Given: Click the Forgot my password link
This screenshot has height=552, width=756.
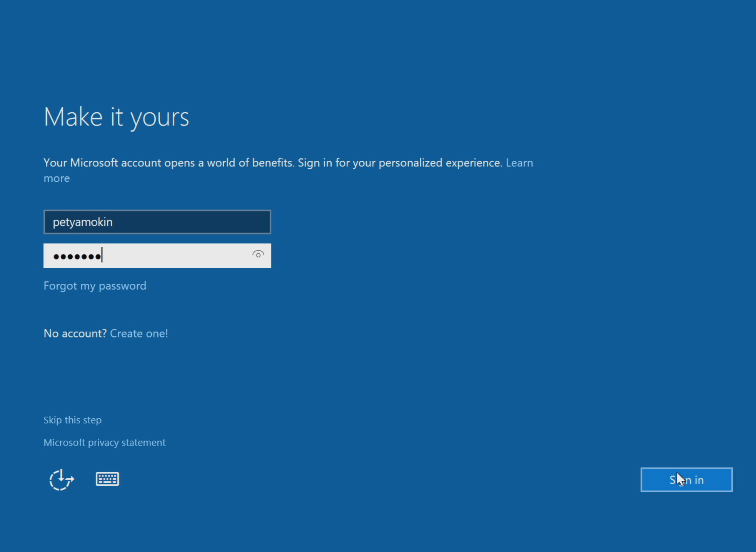Looking at the screenshot, I should click(95, 286).
